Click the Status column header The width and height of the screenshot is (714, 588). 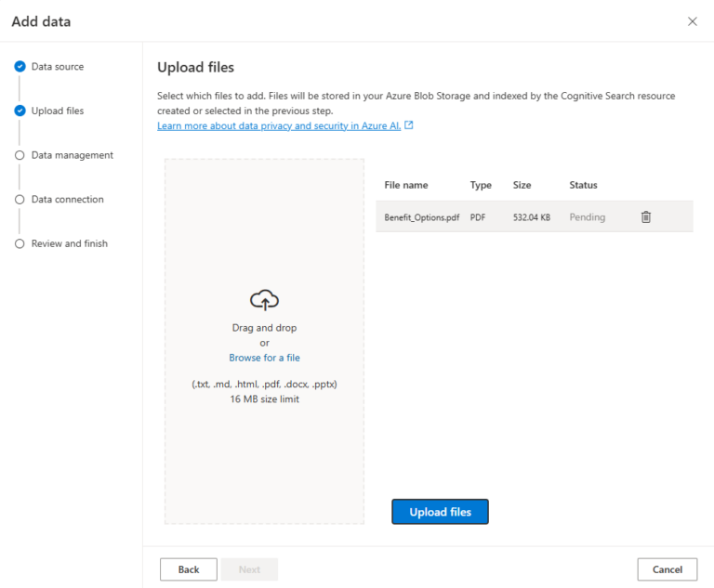(x=583, y=185)
